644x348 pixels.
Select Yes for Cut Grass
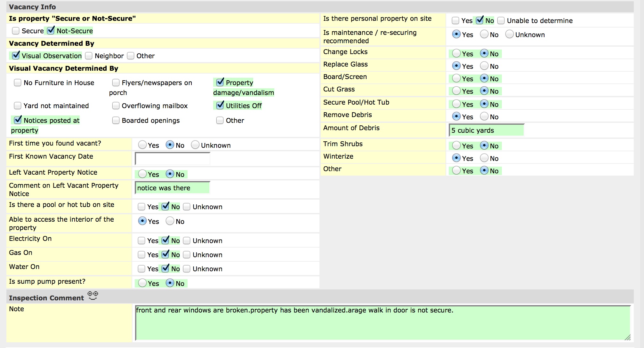click(456, 91)
